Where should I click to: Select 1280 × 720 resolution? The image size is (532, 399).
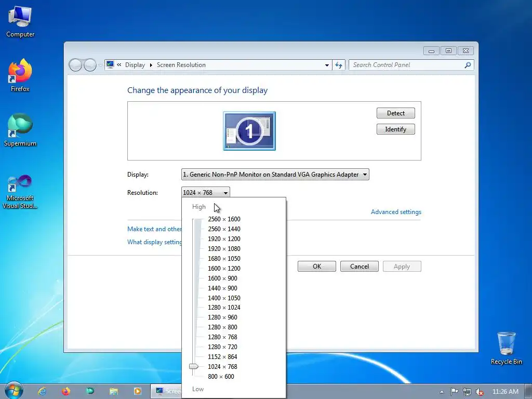point(222,347)
